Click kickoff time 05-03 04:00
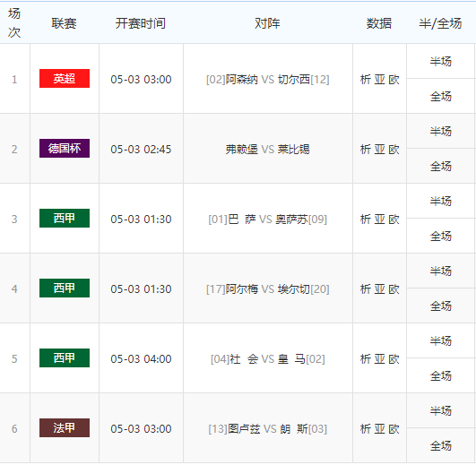 click(141, 359)
